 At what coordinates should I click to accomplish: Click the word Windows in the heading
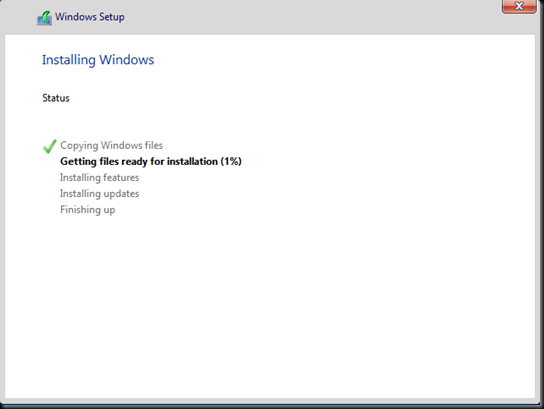pos(127,60)
